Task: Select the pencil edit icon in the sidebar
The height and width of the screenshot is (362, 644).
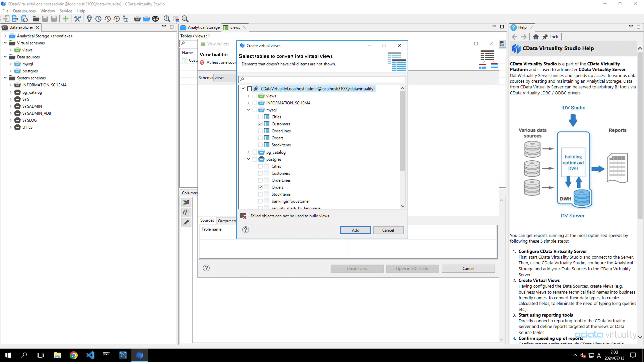Action: coord(186,222)
